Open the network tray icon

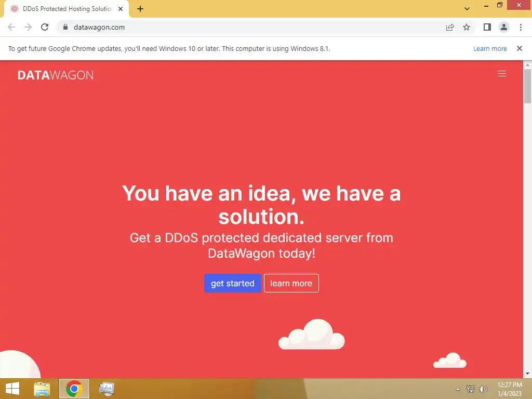coord(470,389)
